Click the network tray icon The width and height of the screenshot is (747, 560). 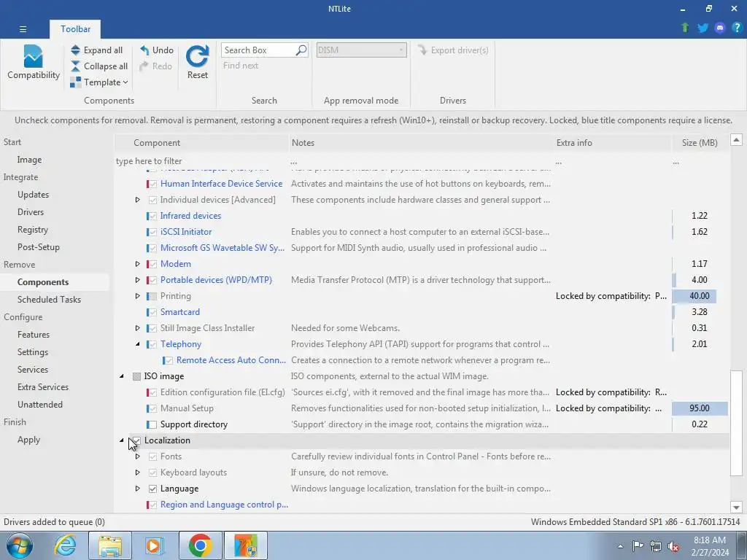coord(656,545)
